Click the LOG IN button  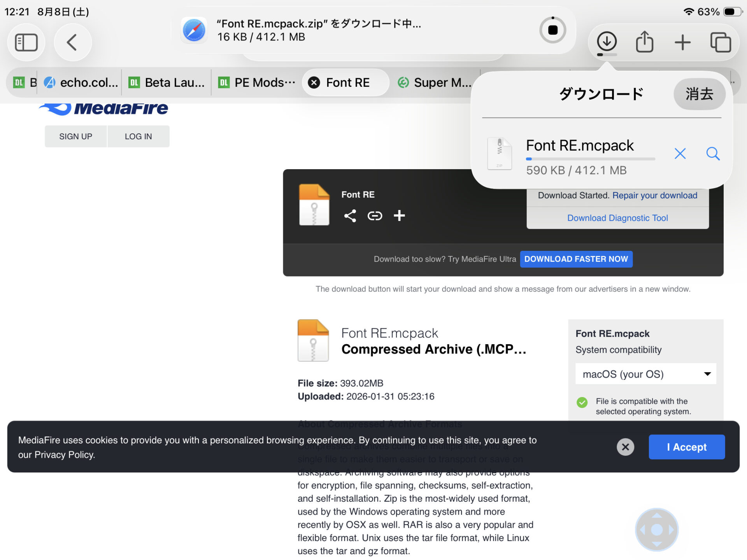tap(139, 136)
